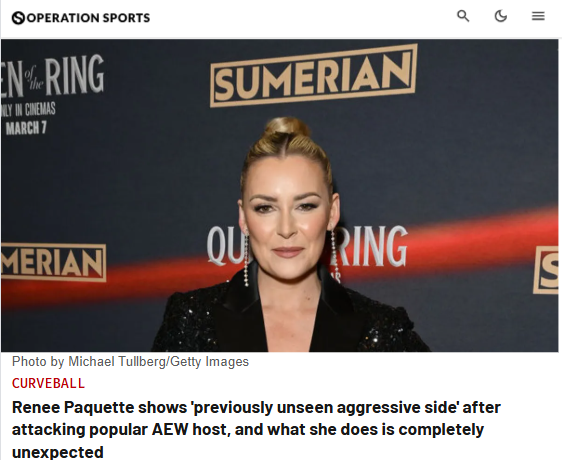Viewport: 562px width, 460px height.
Task: Click the 'of the RING' title in the photo corner
Action: [53, 76]
